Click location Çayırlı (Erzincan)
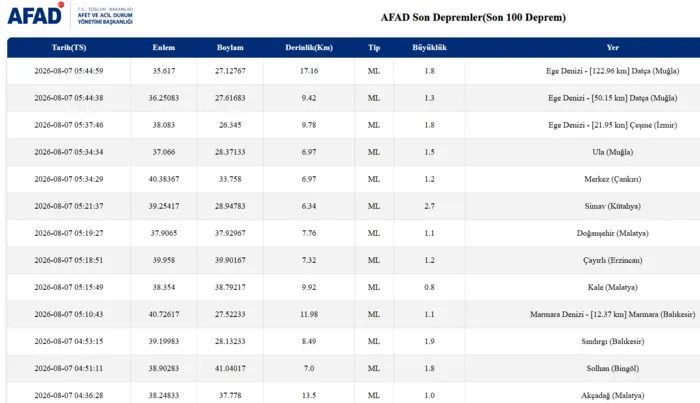 612,260
